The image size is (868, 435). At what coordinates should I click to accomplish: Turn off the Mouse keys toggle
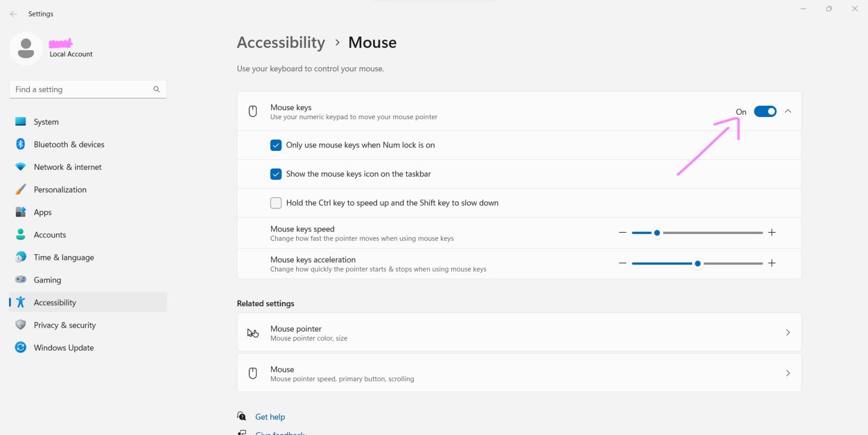[765, 112]
